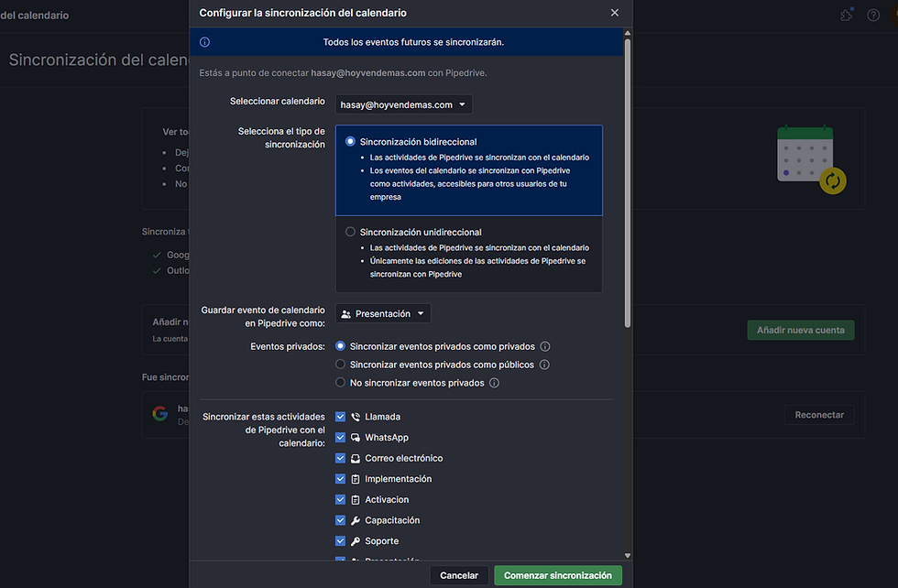This screenshot has width=898, height=588.
Task: Click the scrollbar up arrow
Action: tap(628, 33)
